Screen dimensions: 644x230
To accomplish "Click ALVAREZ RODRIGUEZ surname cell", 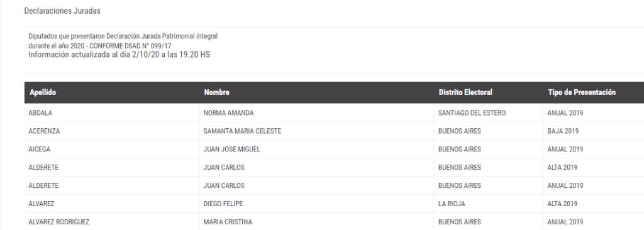I will [x=58, y=222].
